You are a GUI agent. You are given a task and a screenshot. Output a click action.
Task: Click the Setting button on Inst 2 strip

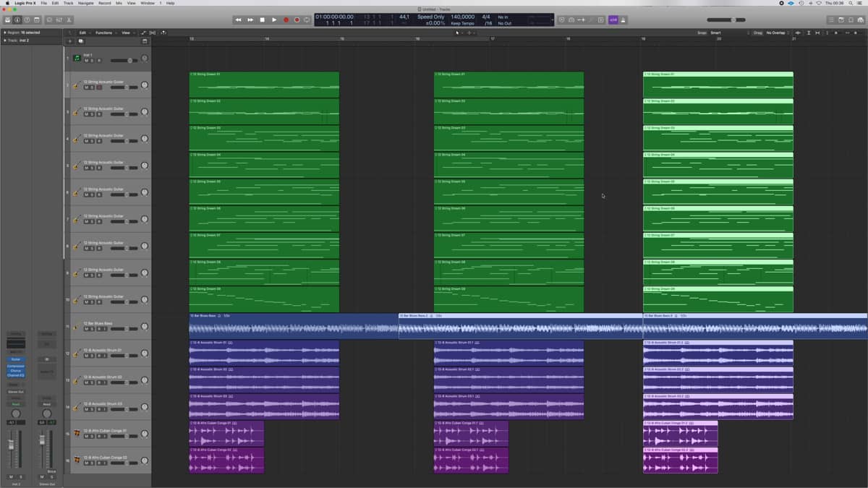(x=16, y=334)
